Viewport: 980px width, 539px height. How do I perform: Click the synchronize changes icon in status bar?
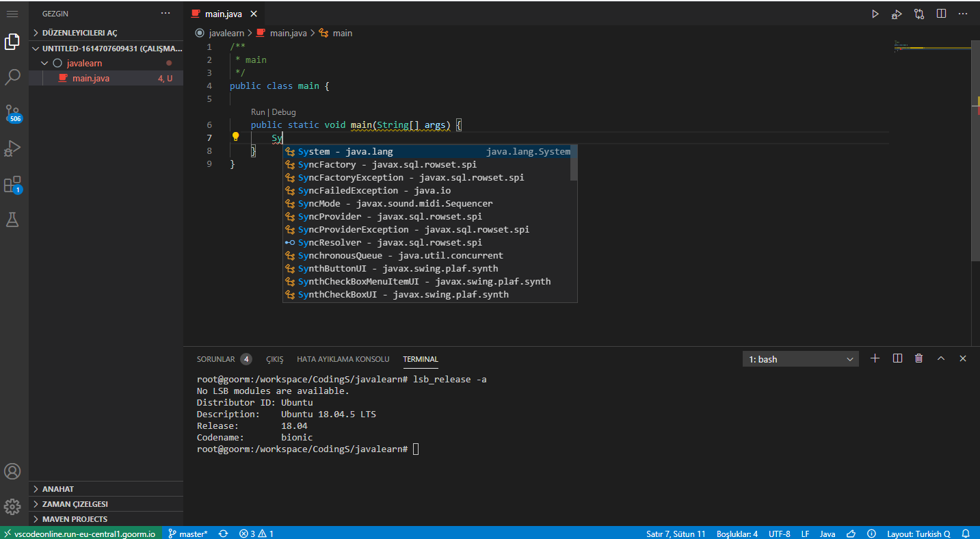point(223,534)
